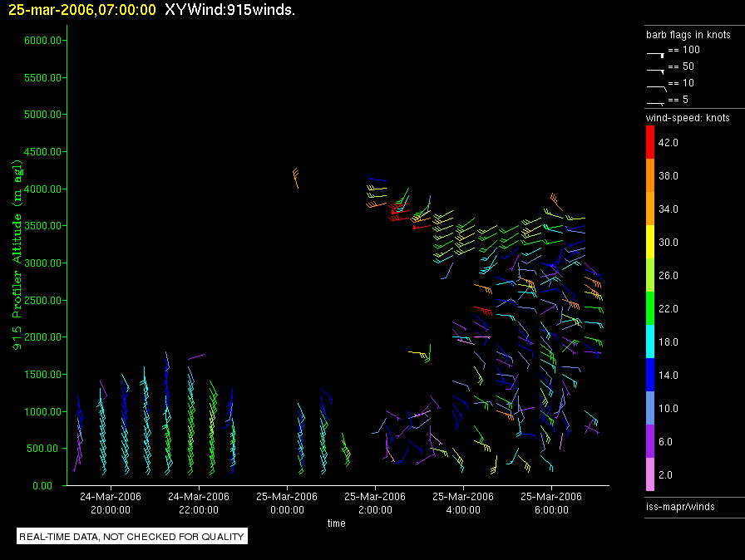Screen dimensions: 745x560
Task: Select the isolated orange wind barb above 4000 m
Action: (x=295, y=177)
